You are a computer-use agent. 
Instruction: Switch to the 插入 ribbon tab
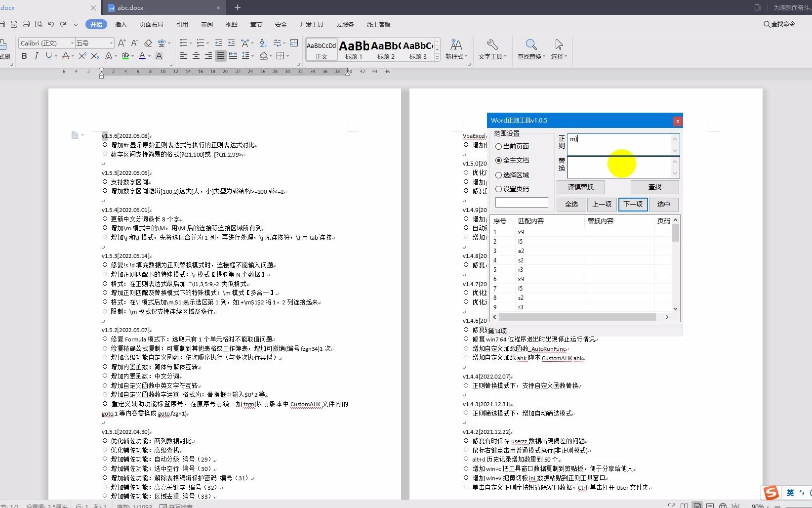[121, 24]
